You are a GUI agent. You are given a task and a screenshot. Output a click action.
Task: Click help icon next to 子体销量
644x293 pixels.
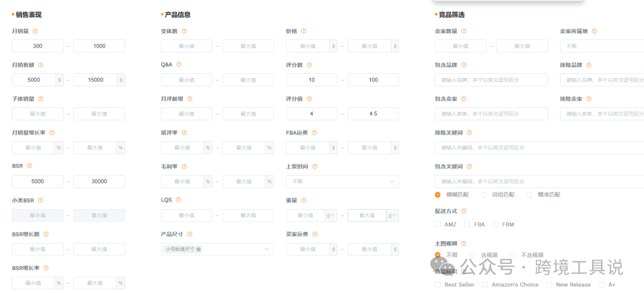pyautogui.click(x=41, y=99)
